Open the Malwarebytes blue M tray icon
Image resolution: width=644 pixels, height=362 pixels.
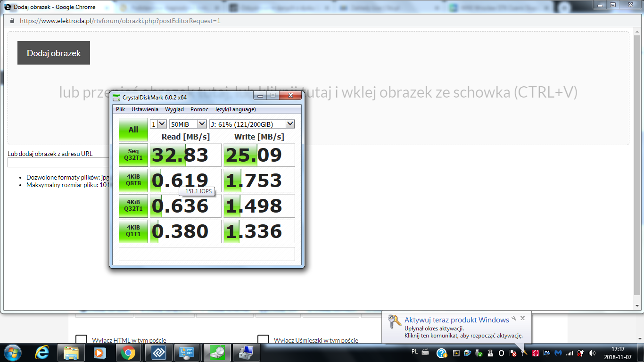(558, 353)
